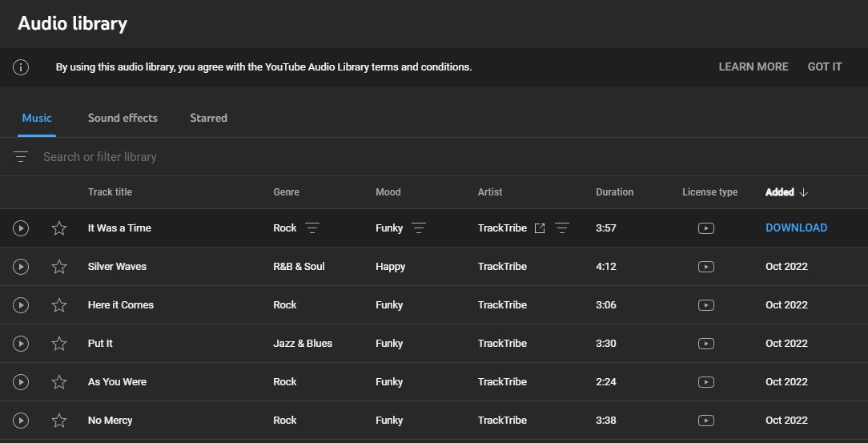The height and width of the screenshot is (443, 868).
Task: Filter by Funky mood icon in first row
Action: 419,228
